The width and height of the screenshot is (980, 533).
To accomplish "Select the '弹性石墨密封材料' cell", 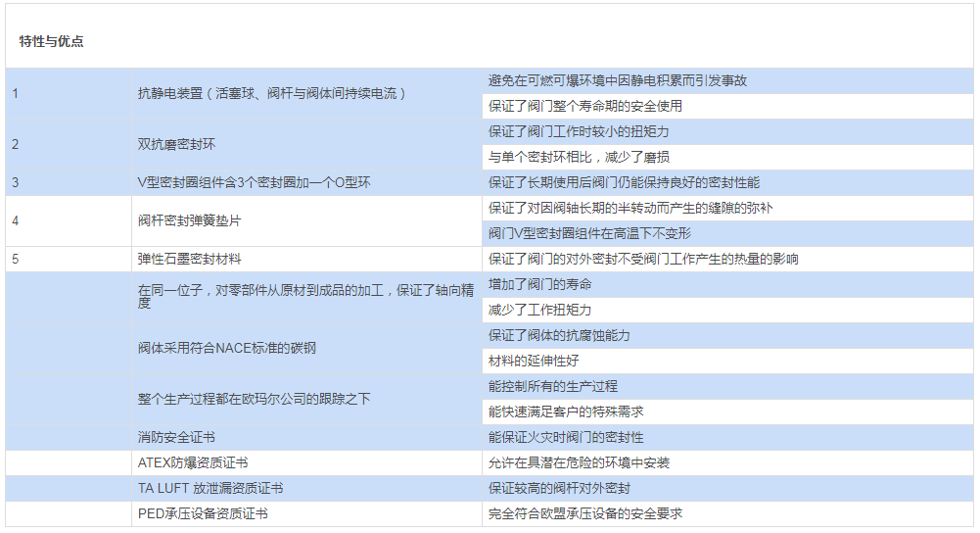I will 189,259.
